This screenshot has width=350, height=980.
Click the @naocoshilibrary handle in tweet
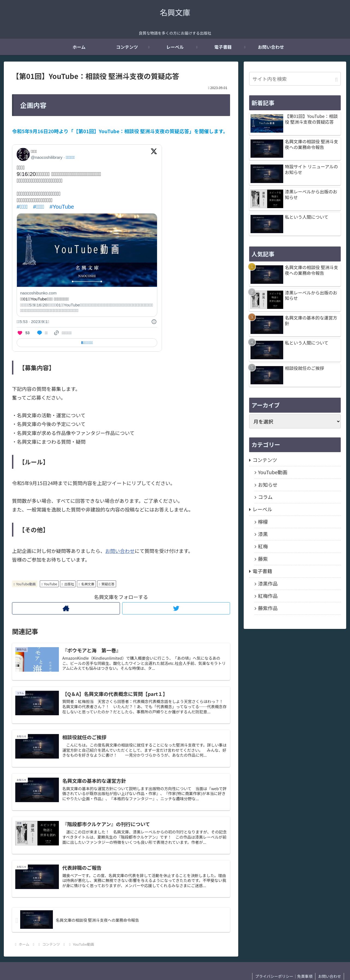[46, 157]
